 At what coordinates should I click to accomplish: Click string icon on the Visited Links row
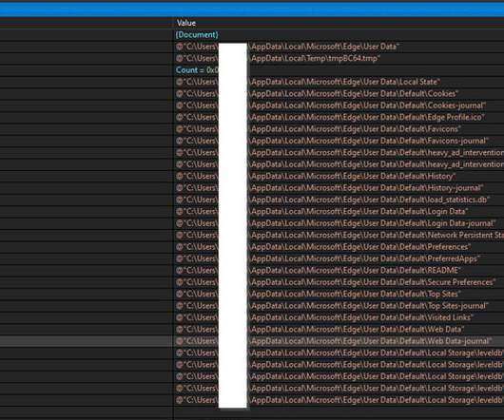(x=180, y=317)
